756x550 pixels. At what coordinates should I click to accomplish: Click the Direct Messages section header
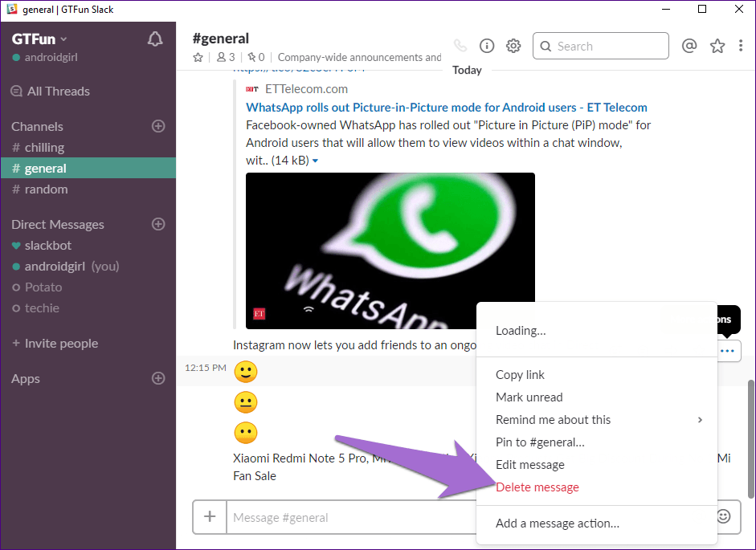click(58, 224)
